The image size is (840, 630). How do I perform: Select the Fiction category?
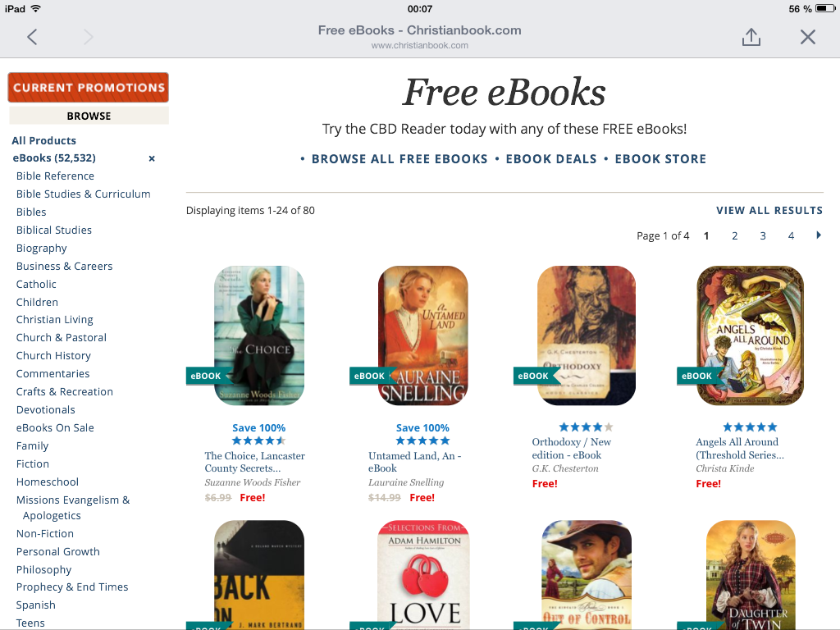click(33, 463)
